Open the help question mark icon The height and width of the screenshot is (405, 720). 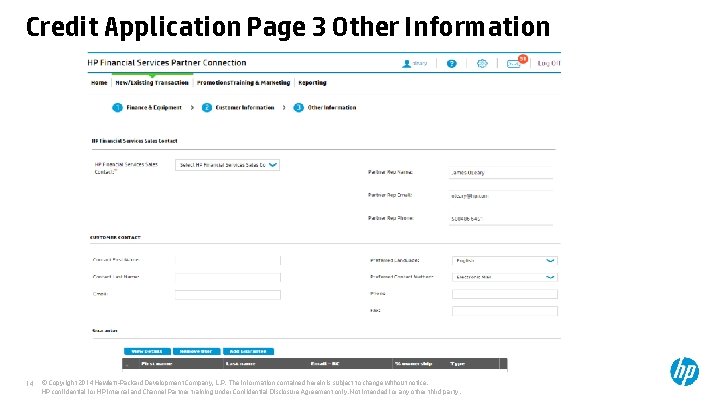tap(452, 64)
